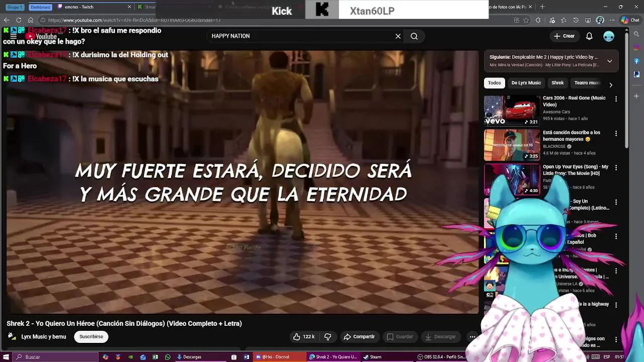Open the Windows Start button
This screenshot has width=644, height=362.
tap(7, 357)
